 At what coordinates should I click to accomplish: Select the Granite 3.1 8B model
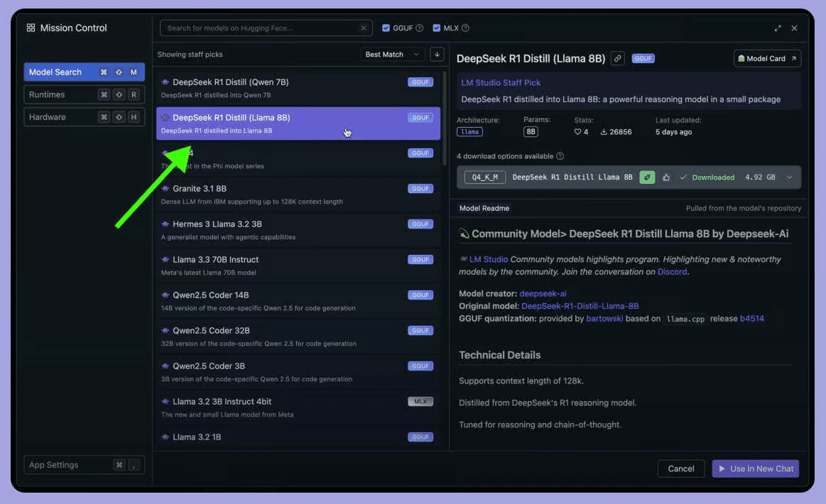[298, 195]
